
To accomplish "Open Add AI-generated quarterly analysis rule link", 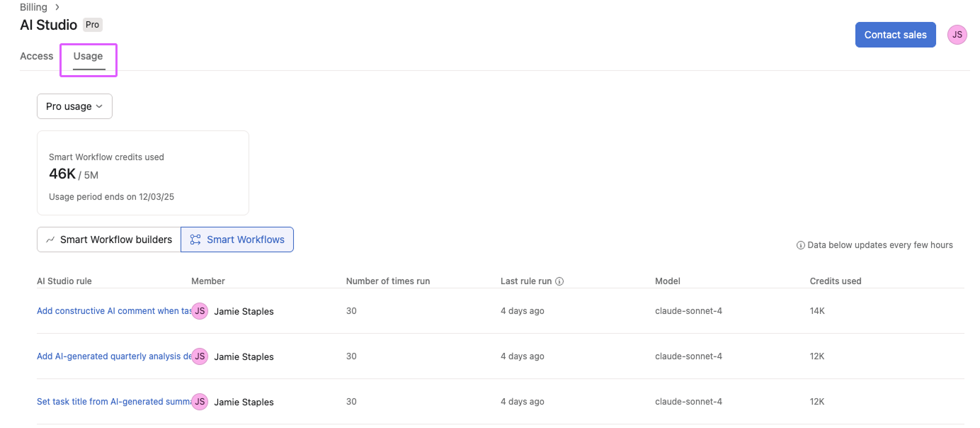I will click(x=113, y=356).
